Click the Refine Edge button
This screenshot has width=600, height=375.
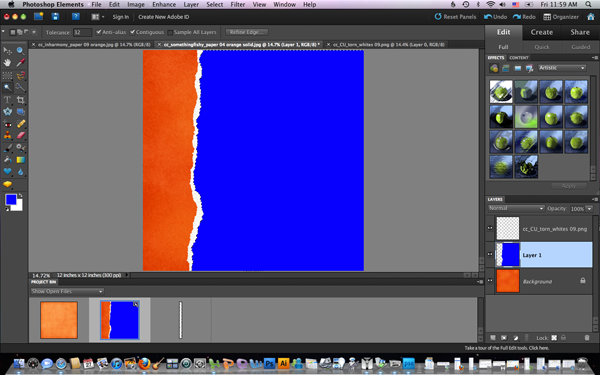coord(246,32)
